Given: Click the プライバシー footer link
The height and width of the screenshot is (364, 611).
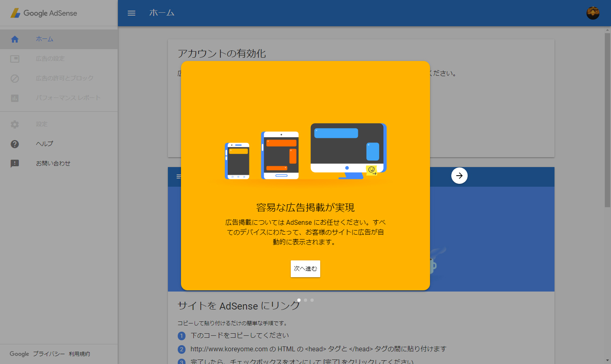Looking at the screenshot, I should pos(49,354).
